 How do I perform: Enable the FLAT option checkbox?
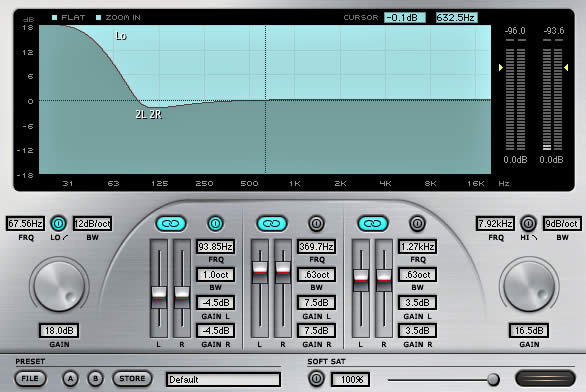coord(55,17)
